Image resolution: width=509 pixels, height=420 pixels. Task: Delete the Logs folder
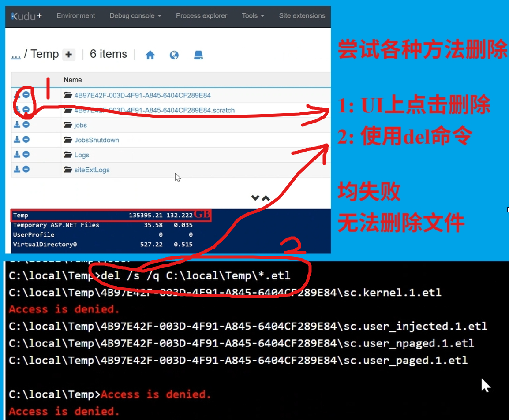pos(26,155)
